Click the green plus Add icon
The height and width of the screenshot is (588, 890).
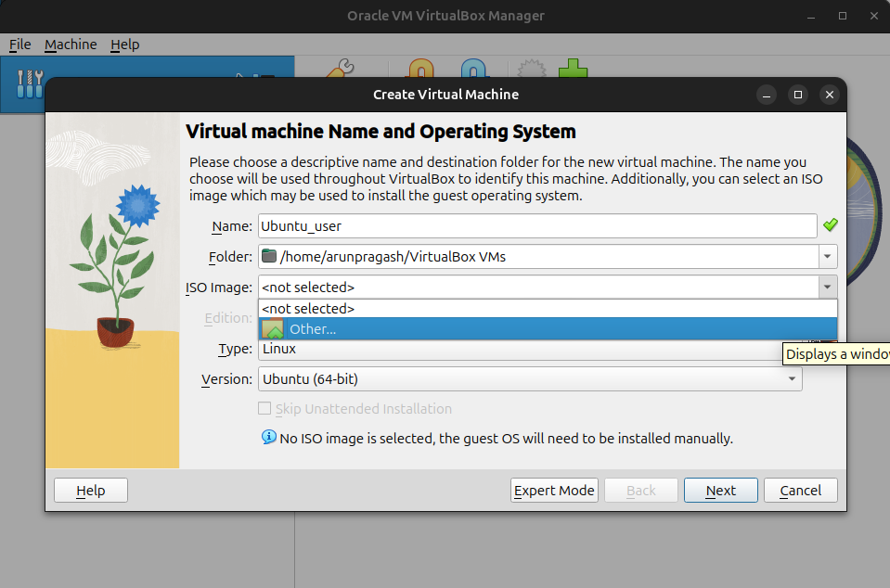pyautogui.click(x=574, y=69)
